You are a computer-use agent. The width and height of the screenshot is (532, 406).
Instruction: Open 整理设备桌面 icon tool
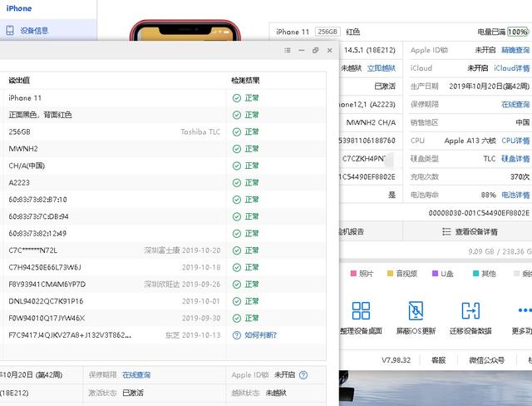[361, 311]
